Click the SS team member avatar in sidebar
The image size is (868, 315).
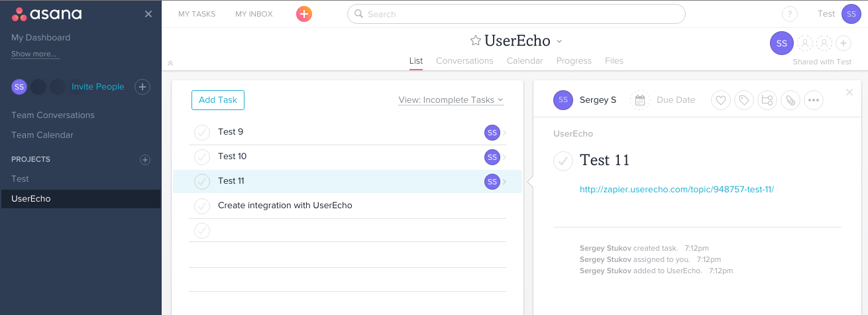19,86
